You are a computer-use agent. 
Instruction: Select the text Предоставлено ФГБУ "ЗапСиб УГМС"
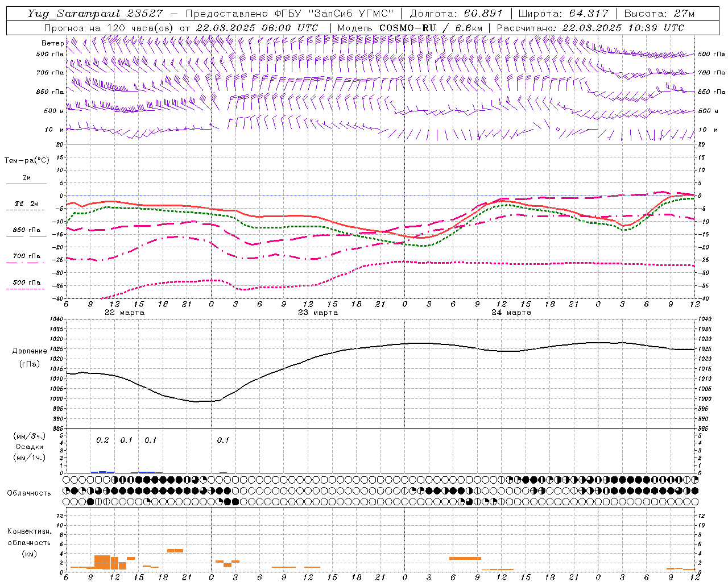point(289,13)
